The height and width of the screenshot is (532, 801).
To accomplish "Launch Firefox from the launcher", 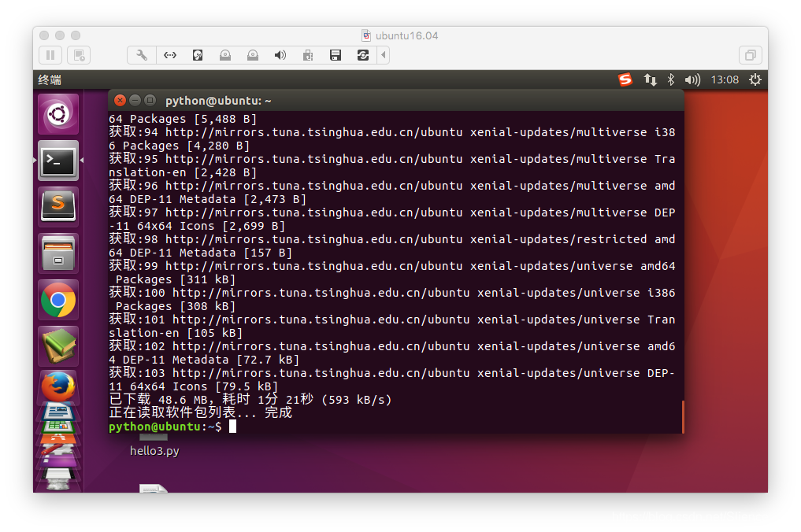I will coord(58,386).
